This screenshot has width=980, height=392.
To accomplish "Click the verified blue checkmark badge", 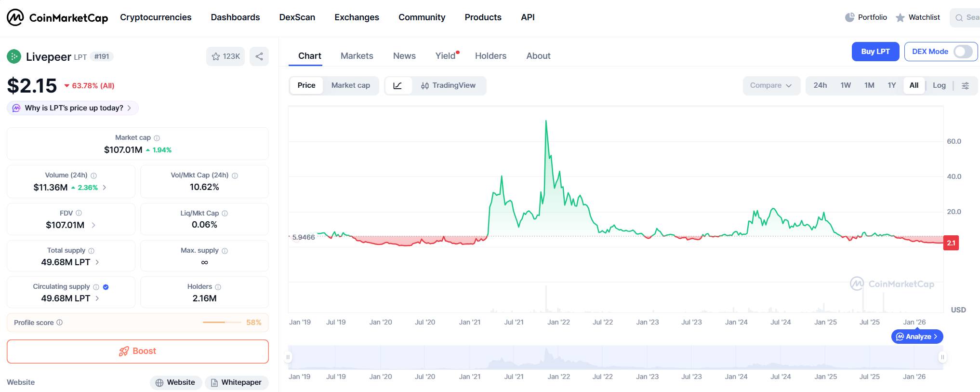I will pos(106,287).
